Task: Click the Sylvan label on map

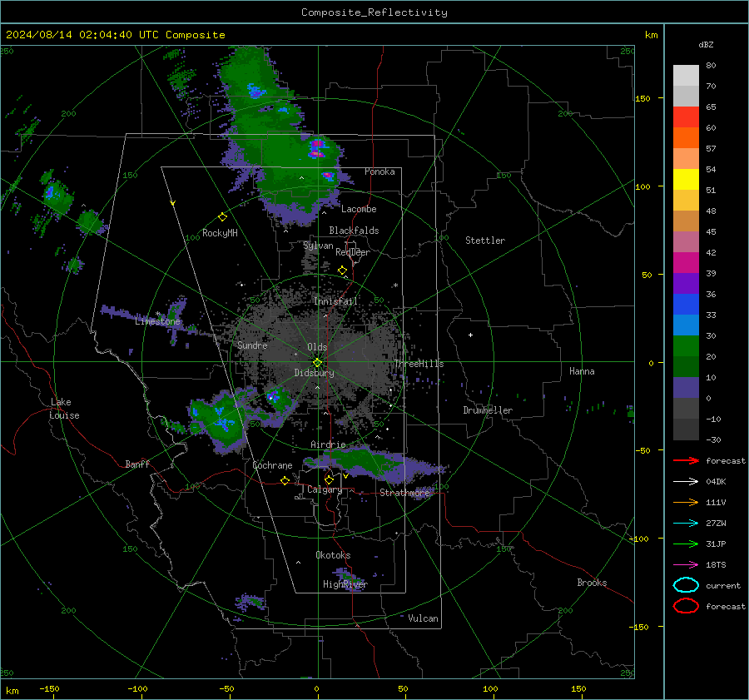Action: pyautogui.click(x=318, y=246)
